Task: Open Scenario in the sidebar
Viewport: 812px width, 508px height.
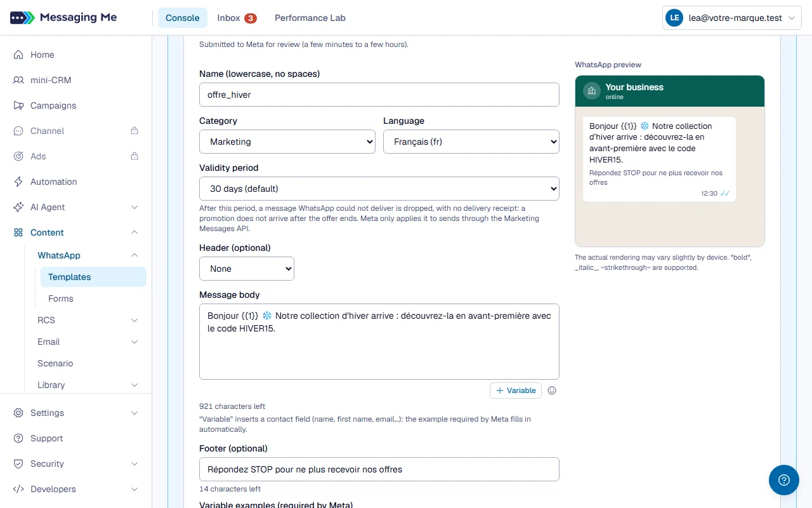Action: pyautogui.click(x=88, y=363)
